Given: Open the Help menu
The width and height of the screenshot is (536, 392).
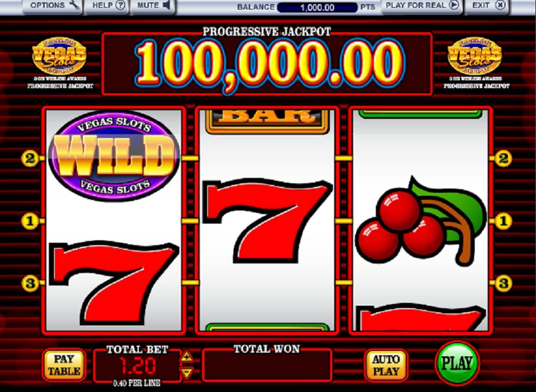Looking at the screenshot, I should pyautogui.click(x=107, y=6).
